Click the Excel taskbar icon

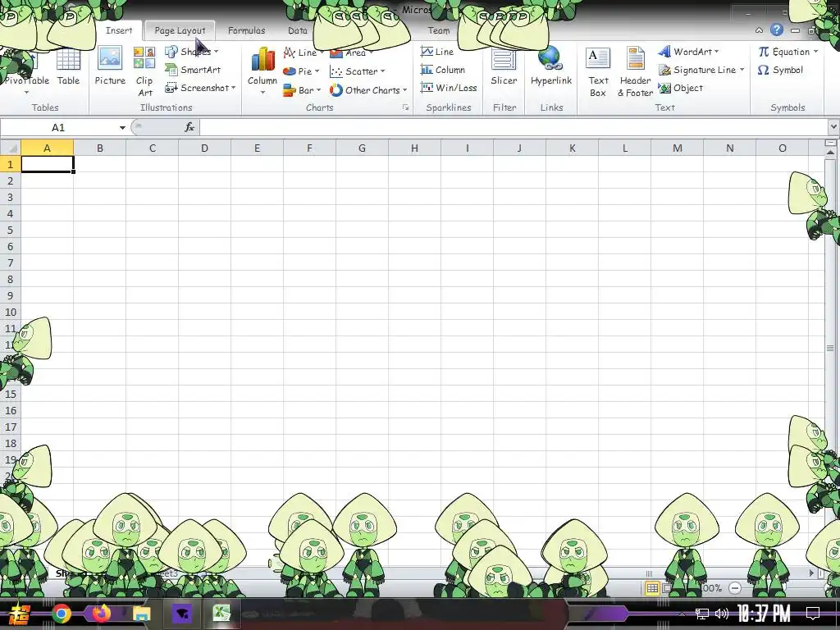pyautogui.click(x=221, y=614)
